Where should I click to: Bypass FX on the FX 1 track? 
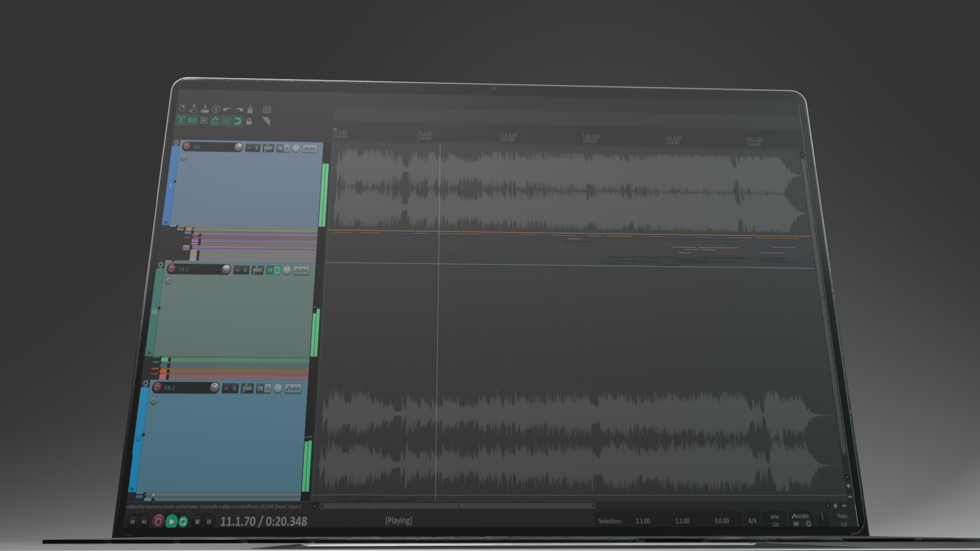click(x=277, y=270)
